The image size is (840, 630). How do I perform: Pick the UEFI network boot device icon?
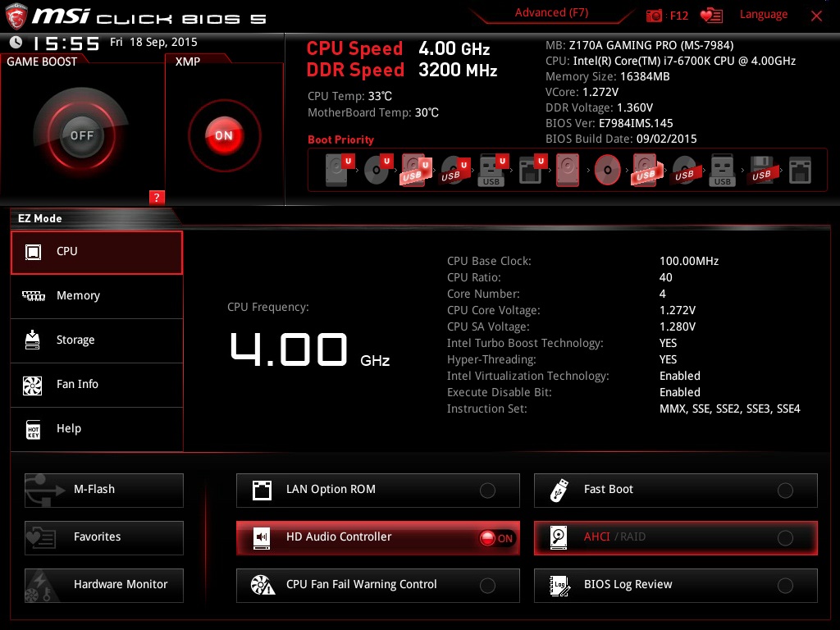click(532, 170)
